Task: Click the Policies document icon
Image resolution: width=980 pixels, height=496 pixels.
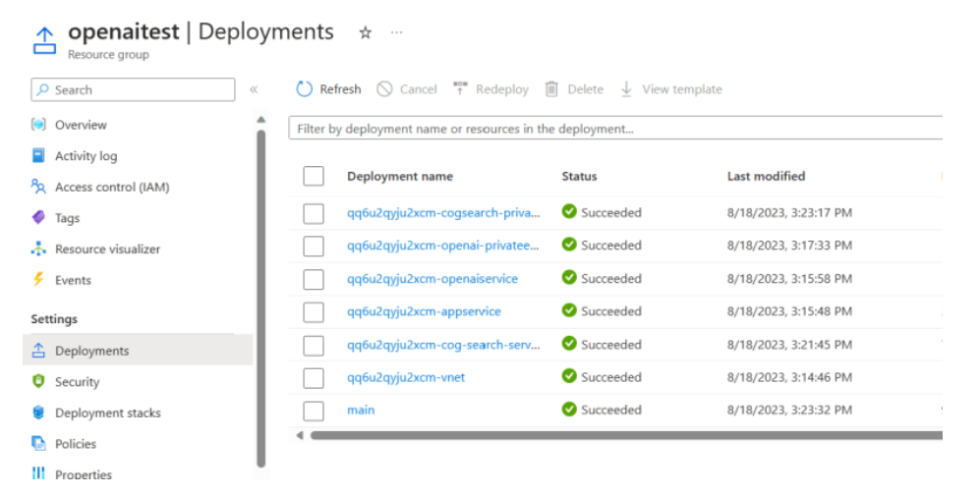Action: click(38, 444)
